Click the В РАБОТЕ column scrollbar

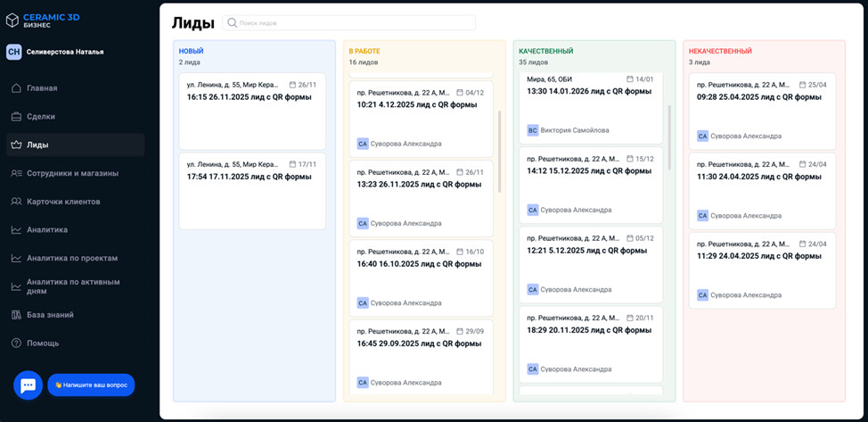tap(500, 152)
